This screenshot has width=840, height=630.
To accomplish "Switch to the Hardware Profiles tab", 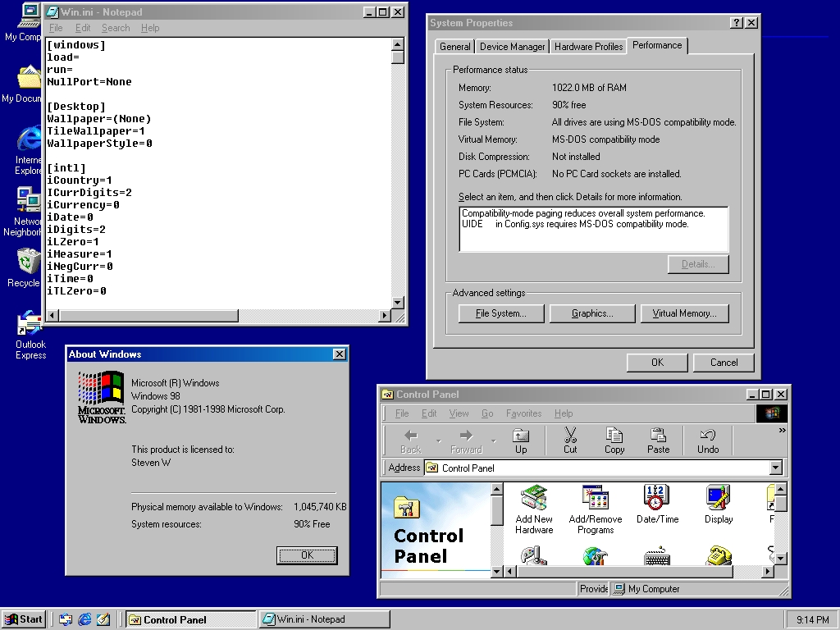I will 588,47.
